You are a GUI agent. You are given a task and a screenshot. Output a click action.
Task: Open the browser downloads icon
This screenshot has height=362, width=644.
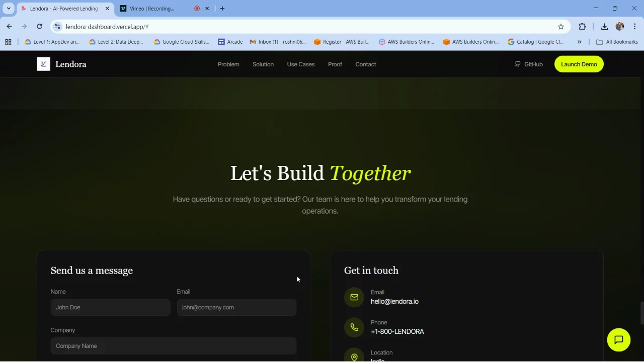point(604,27)
